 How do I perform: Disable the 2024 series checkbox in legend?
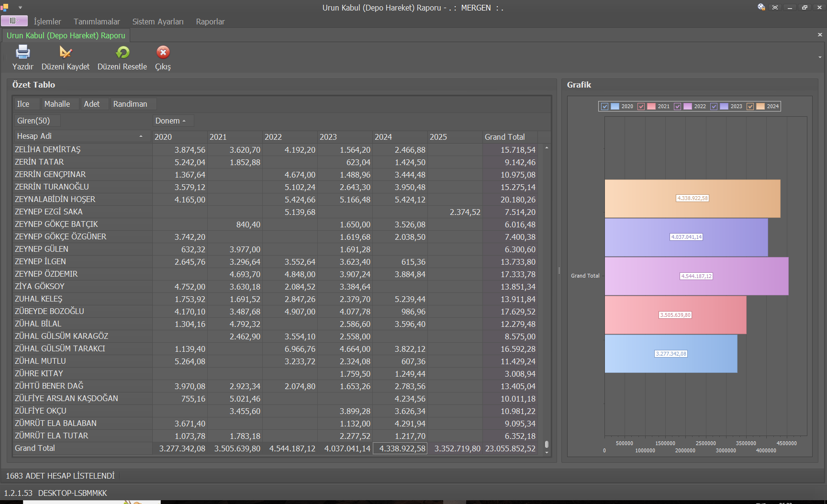750,106
